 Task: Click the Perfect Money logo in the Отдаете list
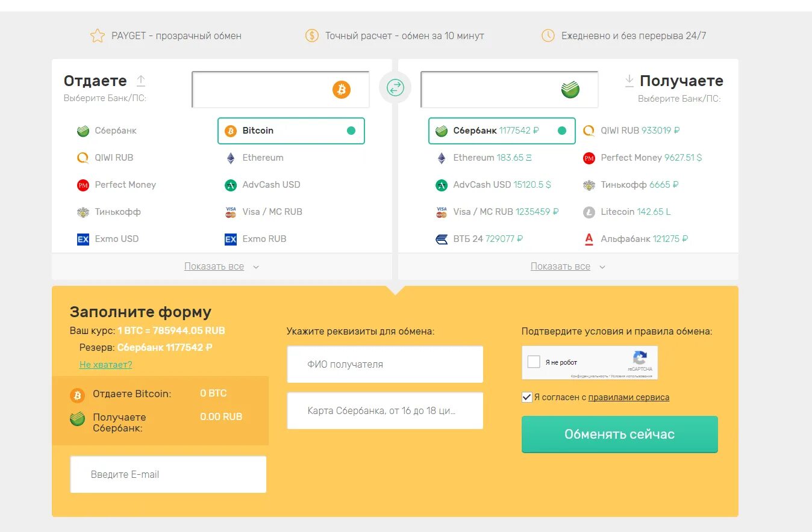tap(83, 185)
